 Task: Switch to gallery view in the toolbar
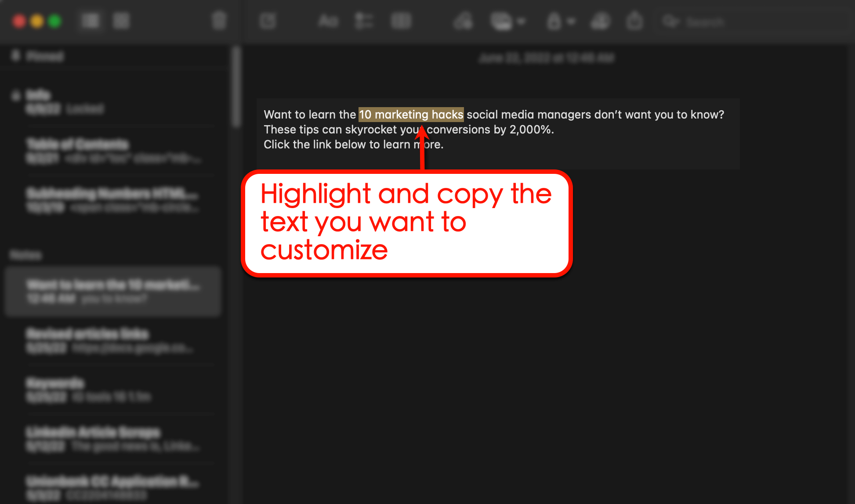coord(121,21)
